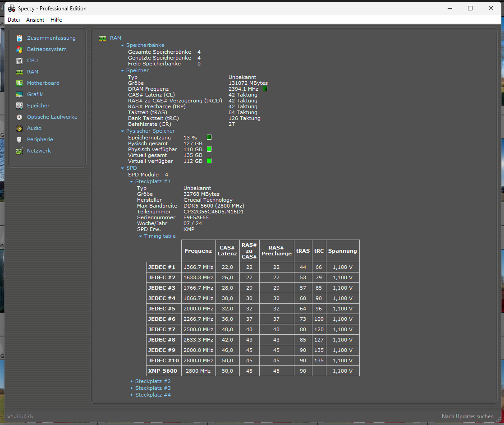Screen dimensions: 504x425
Task: Open the Datei menu
Action: pyautogui.click(x=14, y=20)
